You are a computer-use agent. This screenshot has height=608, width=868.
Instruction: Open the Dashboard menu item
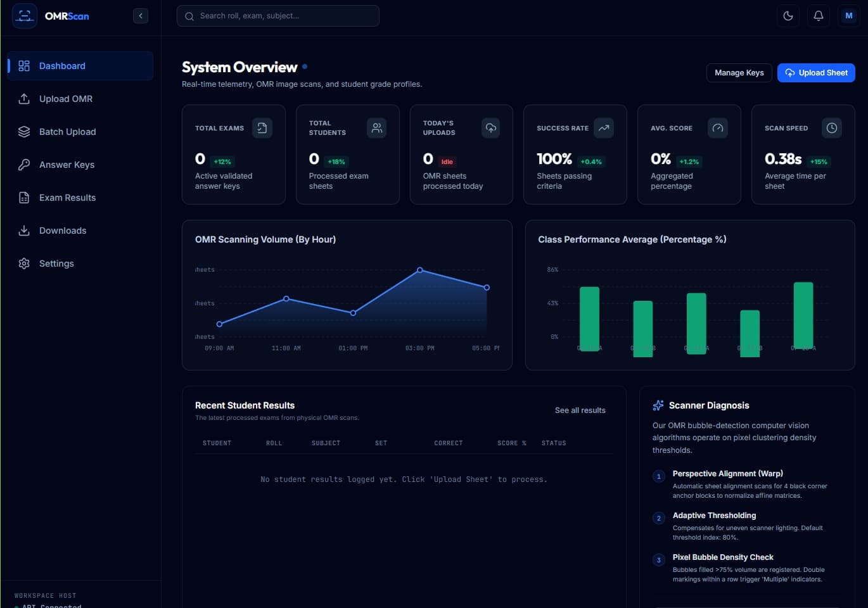point(80,66)
